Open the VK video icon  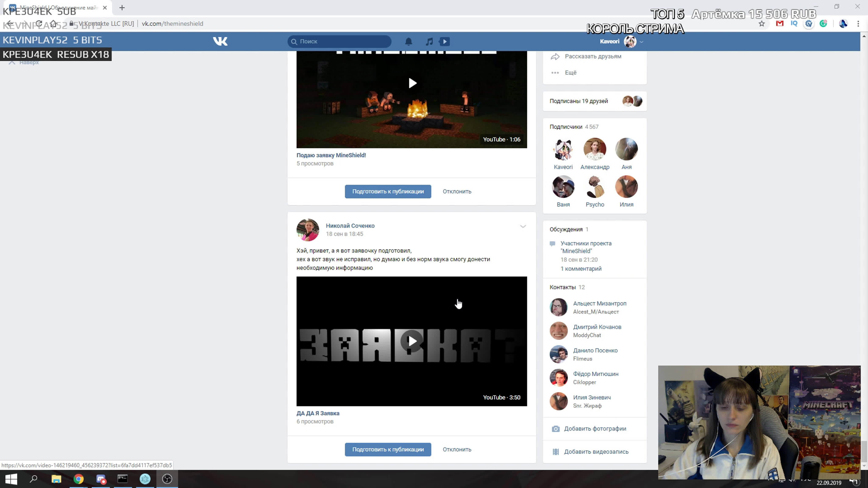click(445, 42)
